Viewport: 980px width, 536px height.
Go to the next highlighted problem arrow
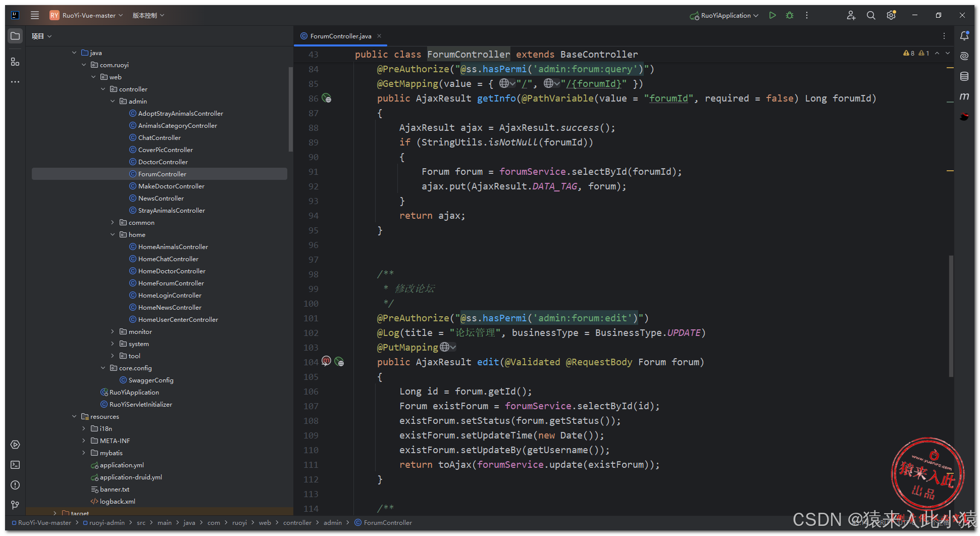(x=948, y=53)
